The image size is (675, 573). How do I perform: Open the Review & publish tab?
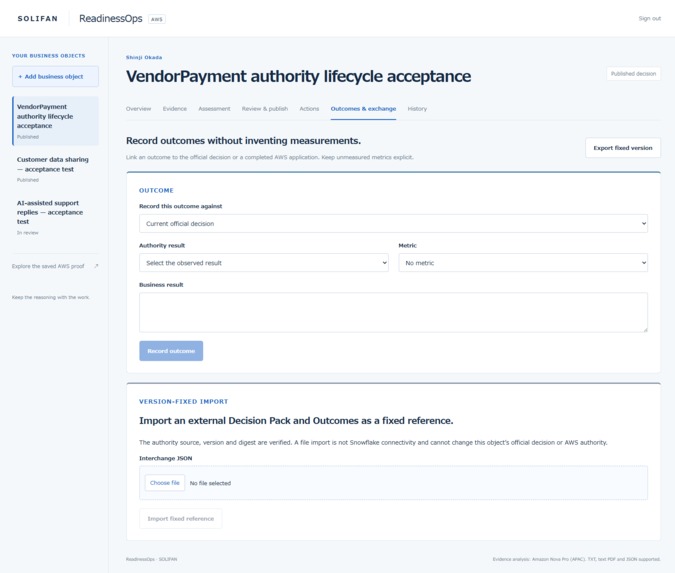pos(265,108)
